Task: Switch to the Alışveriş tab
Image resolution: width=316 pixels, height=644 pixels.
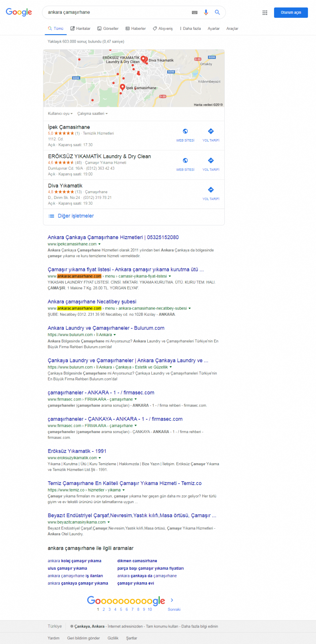Action: (x=163, y=29)
